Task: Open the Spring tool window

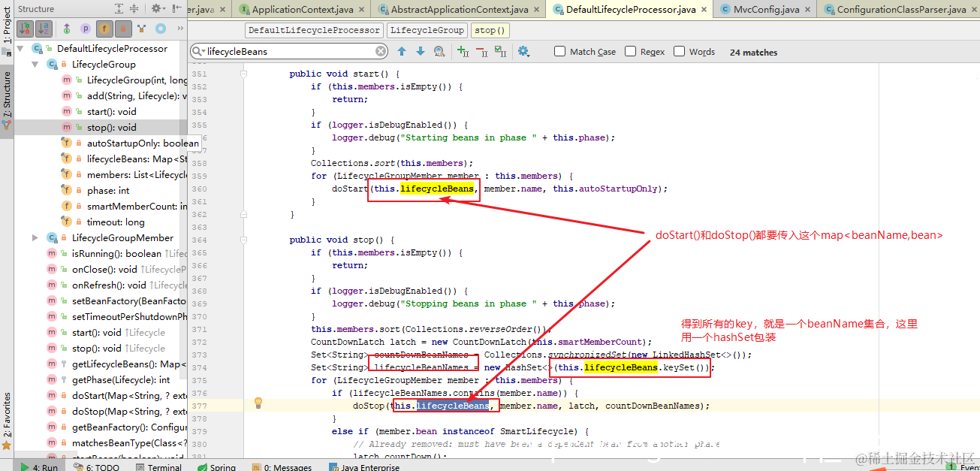Action: click(216, 466)
